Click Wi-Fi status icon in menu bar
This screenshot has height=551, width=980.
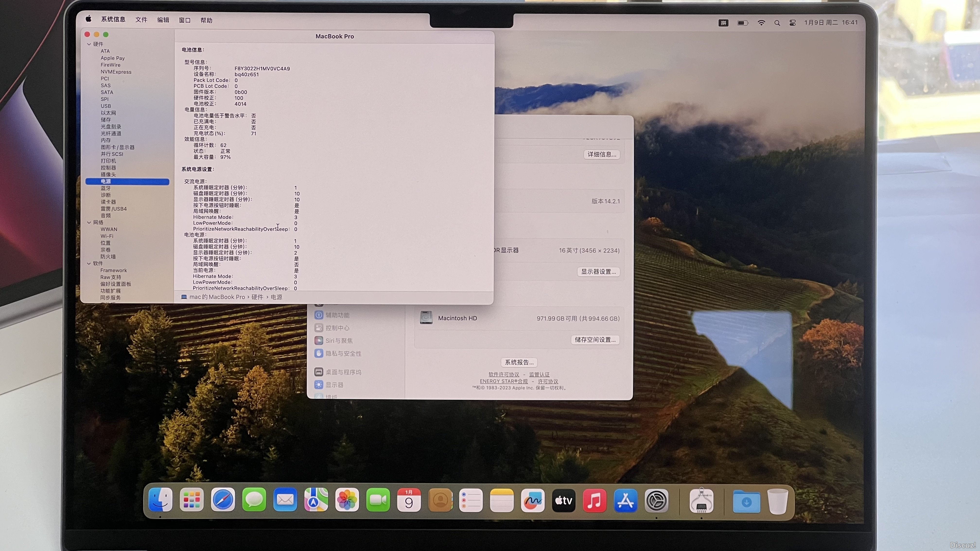pyautogui.click(x=761, y=23)
